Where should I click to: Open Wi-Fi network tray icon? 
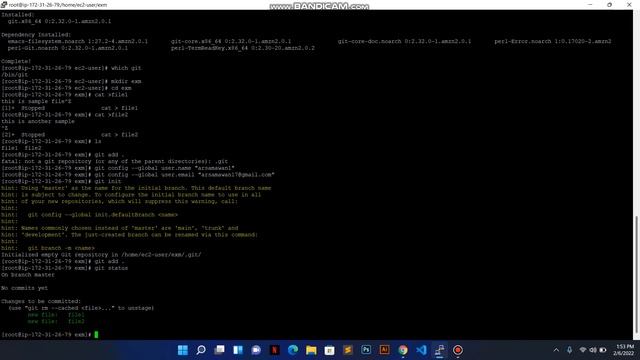[583, 350]
